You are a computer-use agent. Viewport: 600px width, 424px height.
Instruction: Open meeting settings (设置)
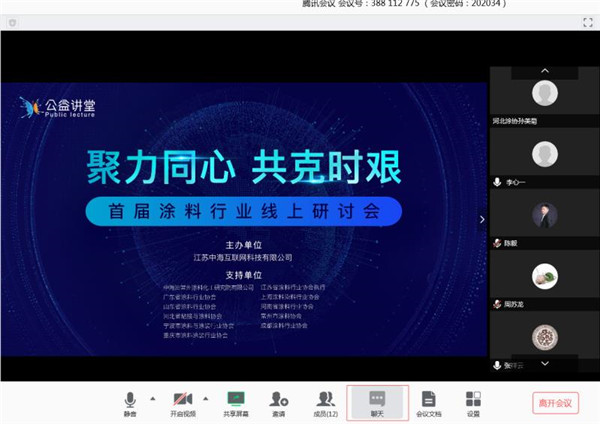[473, 403]
